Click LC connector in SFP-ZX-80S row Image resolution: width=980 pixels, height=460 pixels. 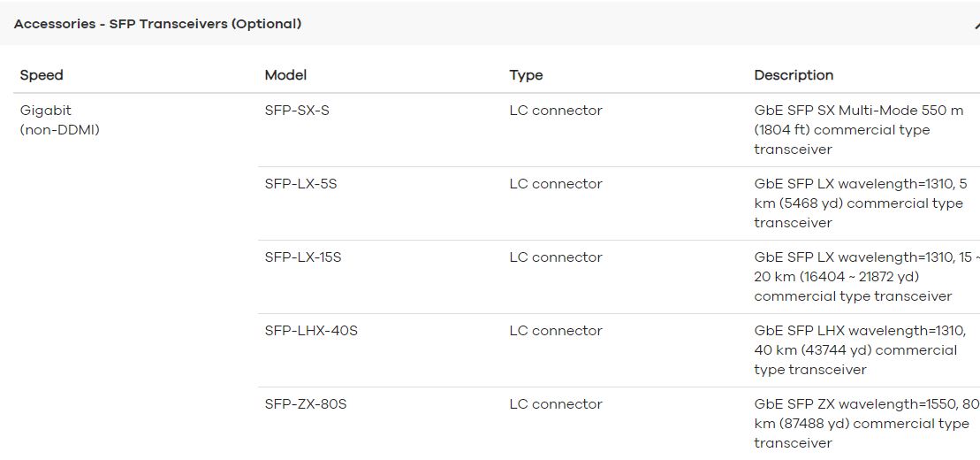tap(556, 404)
